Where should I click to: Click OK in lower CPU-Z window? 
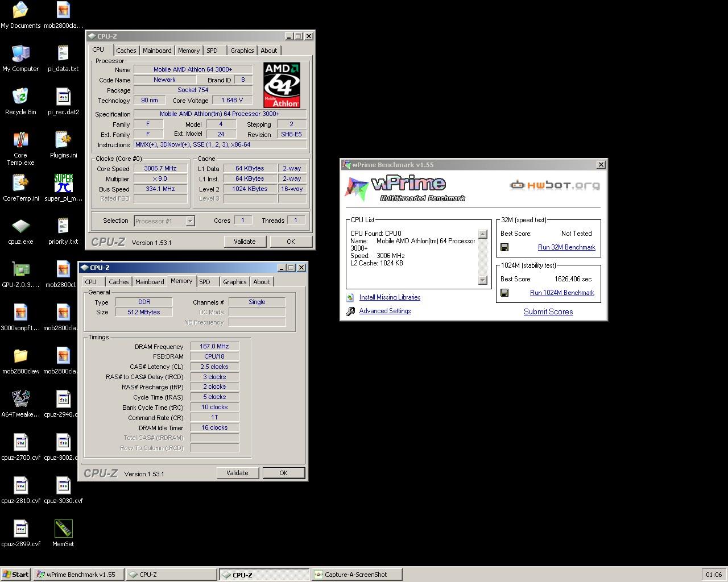(283, 473)
